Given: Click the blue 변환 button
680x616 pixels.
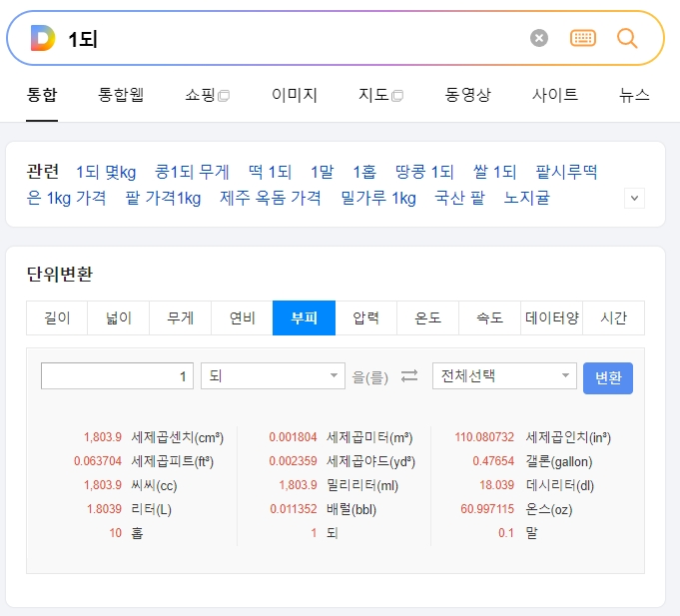Looking at the screenshot, I should click(x=608, y=378).
